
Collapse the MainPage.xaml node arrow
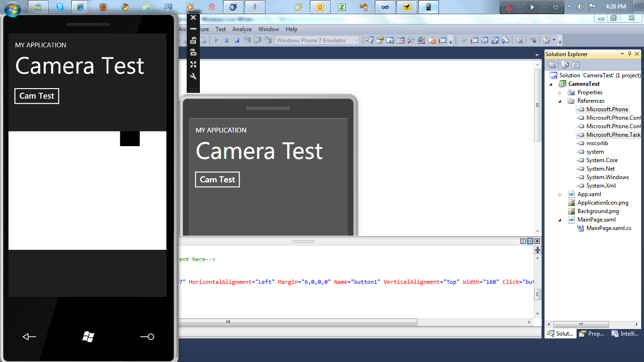(560, 220)
